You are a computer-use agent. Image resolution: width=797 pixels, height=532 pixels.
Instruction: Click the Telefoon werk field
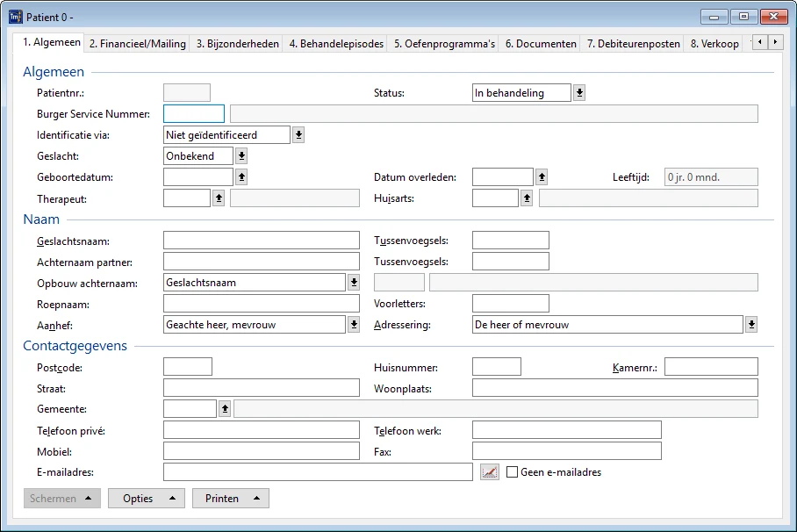pos(567,430)
